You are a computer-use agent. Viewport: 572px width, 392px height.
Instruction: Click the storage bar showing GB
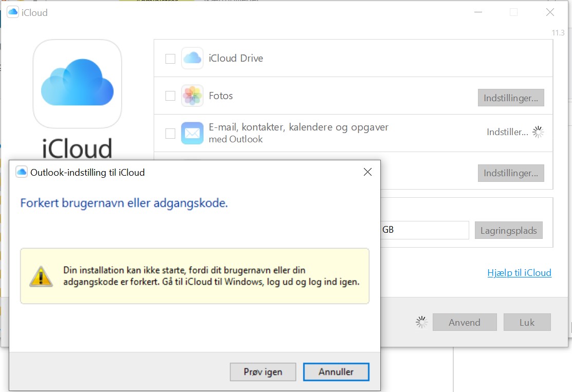pos(424,230)
